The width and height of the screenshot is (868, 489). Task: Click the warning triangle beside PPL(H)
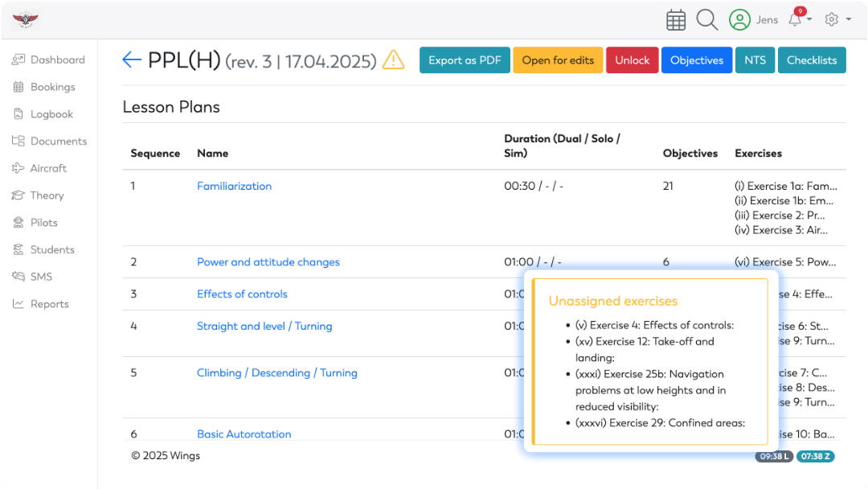click(x=393, y=60)
